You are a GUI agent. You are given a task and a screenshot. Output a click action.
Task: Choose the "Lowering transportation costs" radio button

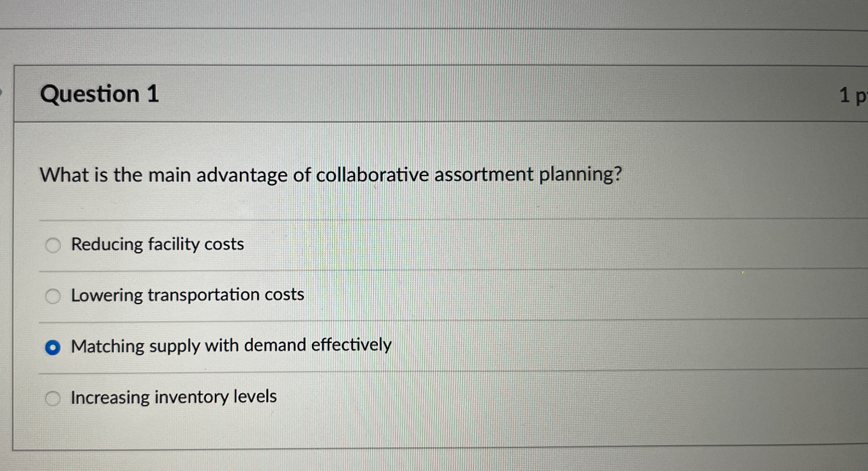53,296
